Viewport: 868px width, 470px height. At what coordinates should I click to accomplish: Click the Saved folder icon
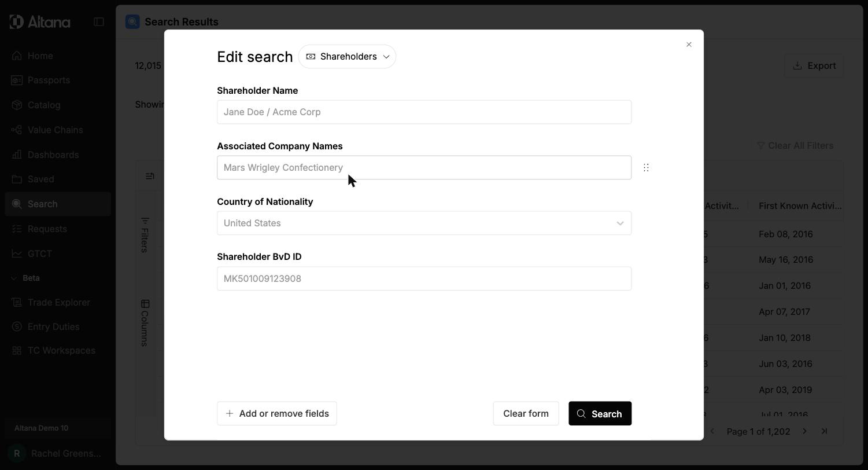coord(17,179)
